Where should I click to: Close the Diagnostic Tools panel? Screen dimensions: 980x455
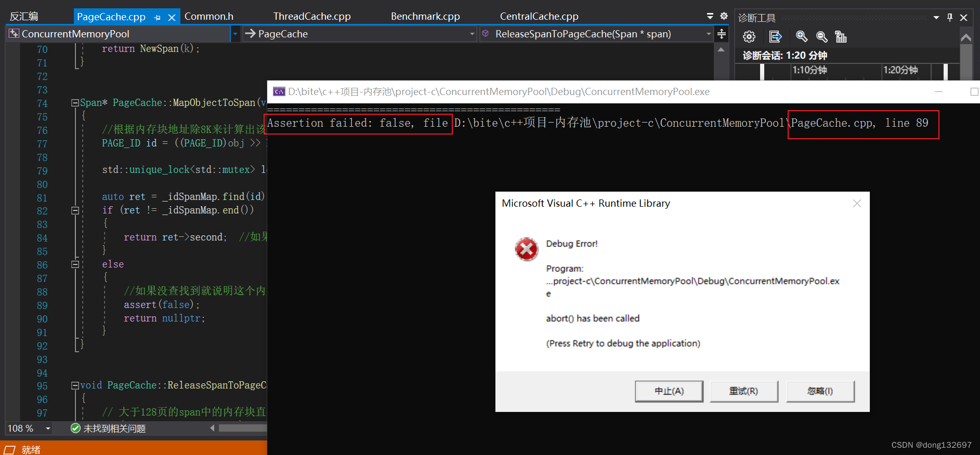pos(963,17)
